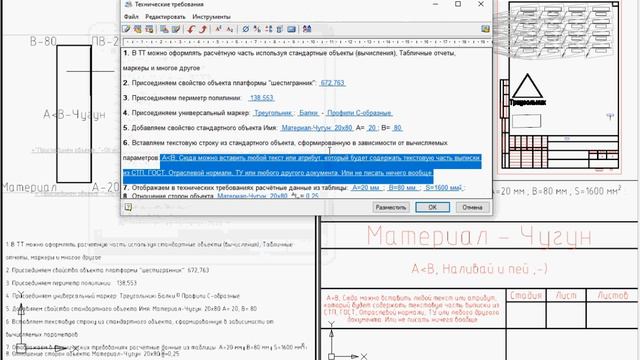The image size is (640, 360).
Task: Click the 'A<B, Наливай и пей' drawing text
Action: (x=479, y=269)
